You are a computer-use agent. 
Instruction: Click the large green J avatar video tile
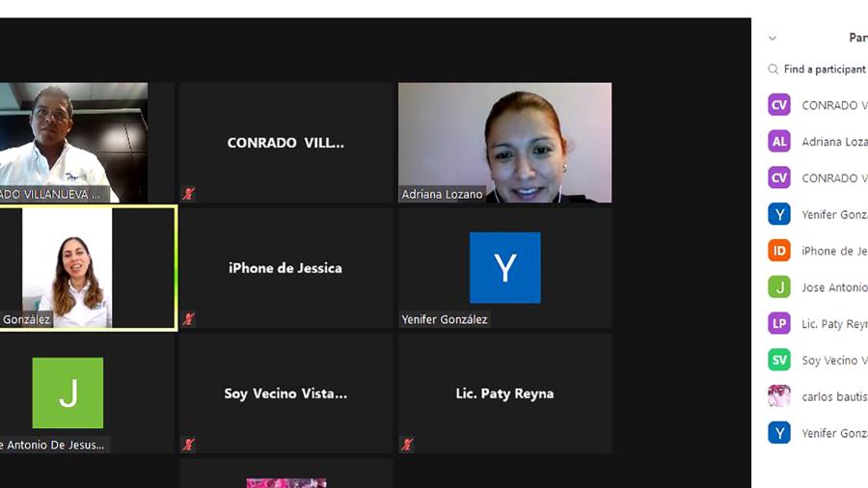pos(68,393)
